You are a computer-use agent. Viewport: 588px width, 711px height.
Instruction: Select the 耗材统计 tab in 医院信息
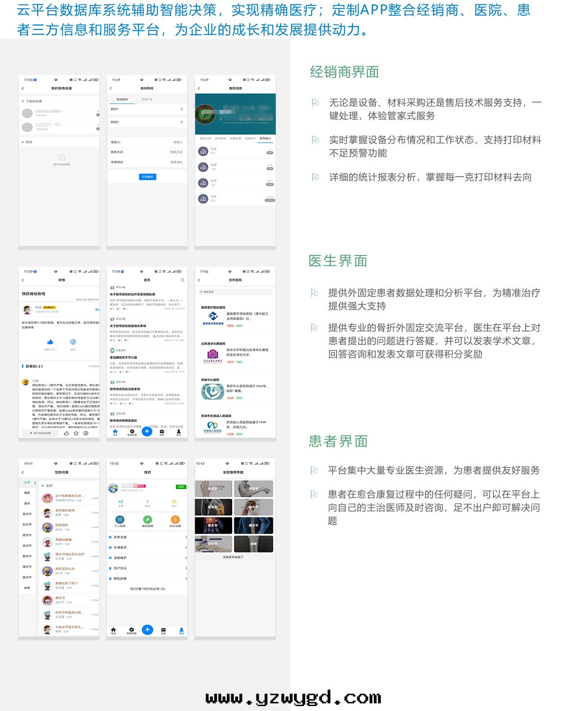tap(265, 139)
